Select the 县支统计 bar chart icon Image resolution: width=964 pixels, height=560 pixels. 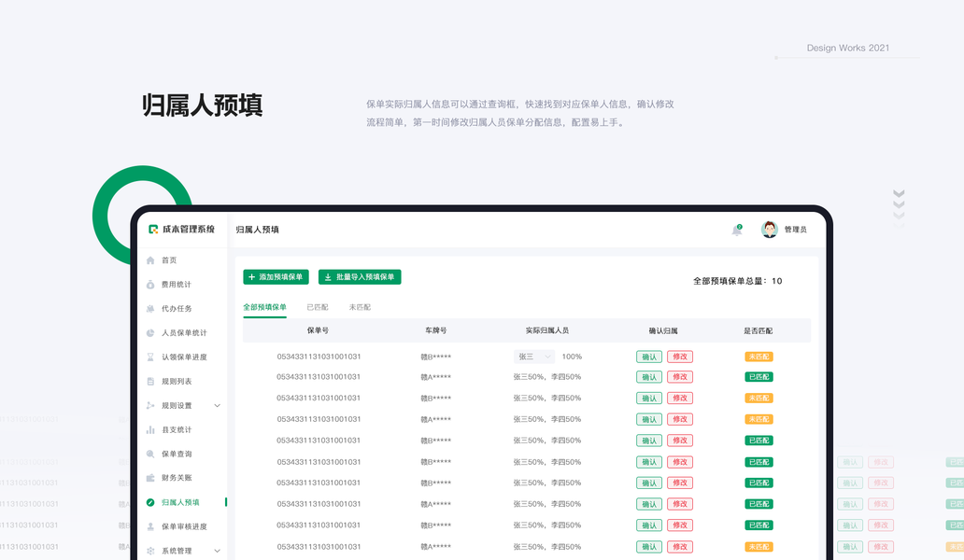150,430
